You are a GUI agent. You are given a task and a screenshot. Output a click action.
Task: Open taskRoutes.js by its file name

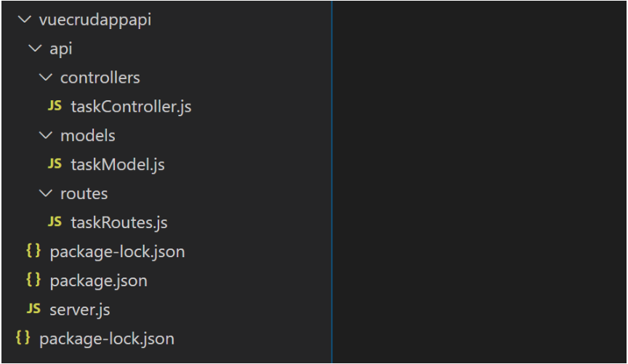(119, 223)
